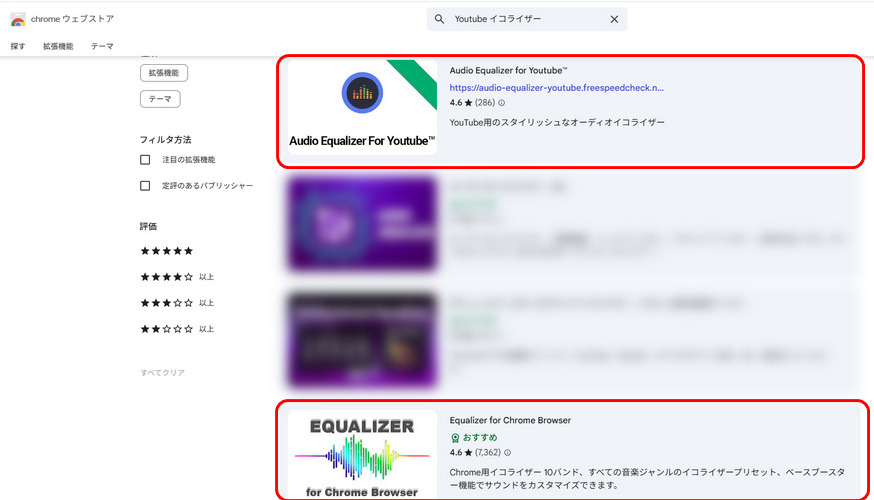The height and width of the screenshot is (500, 874).
Task: Clear the search field with the X icon
Action: tap(614, 19)
